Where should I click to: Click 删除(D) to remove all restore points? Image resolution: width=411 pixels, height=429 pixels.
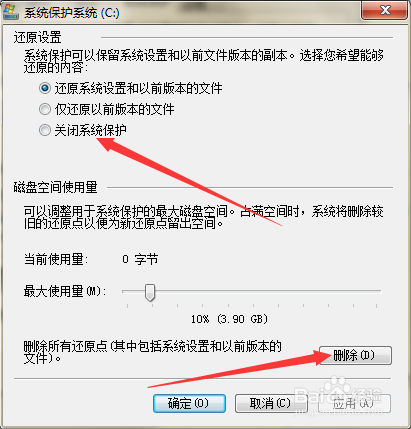pos(355,355)
